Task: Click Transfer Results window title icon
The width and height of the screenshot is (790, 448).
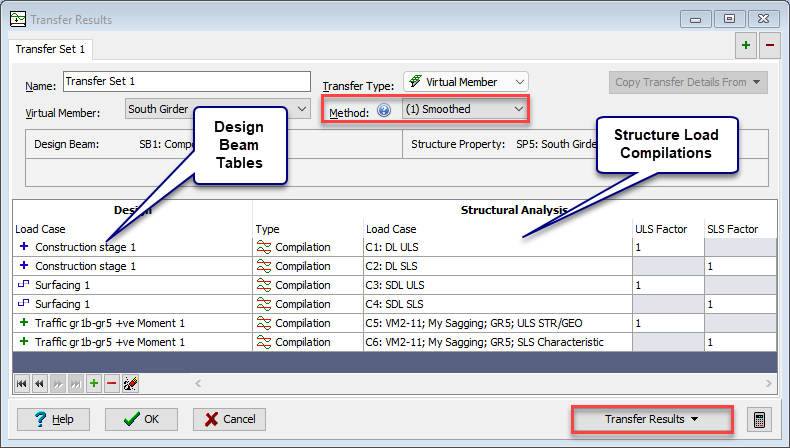Action: point(18,19)
